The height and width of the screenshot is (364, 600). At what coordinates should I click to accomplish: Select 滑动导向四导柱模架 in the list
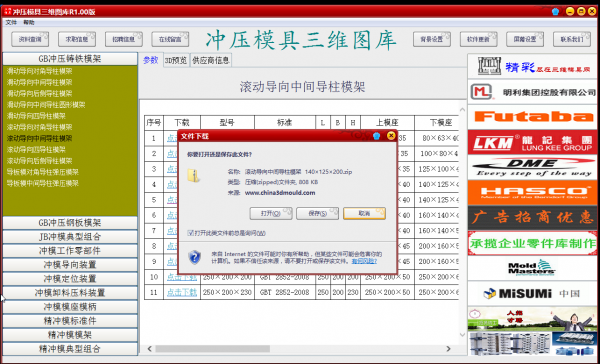pos(36,116)
